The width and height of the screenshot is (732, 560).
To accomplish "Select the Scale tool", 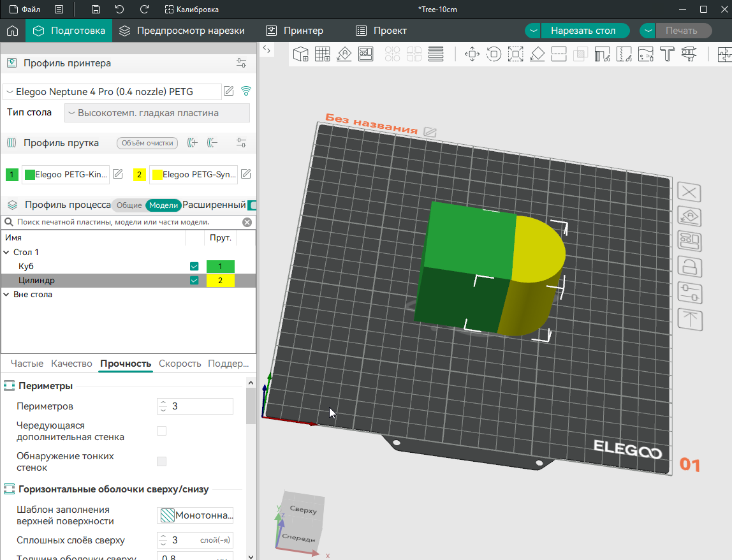I will (515, 54).
